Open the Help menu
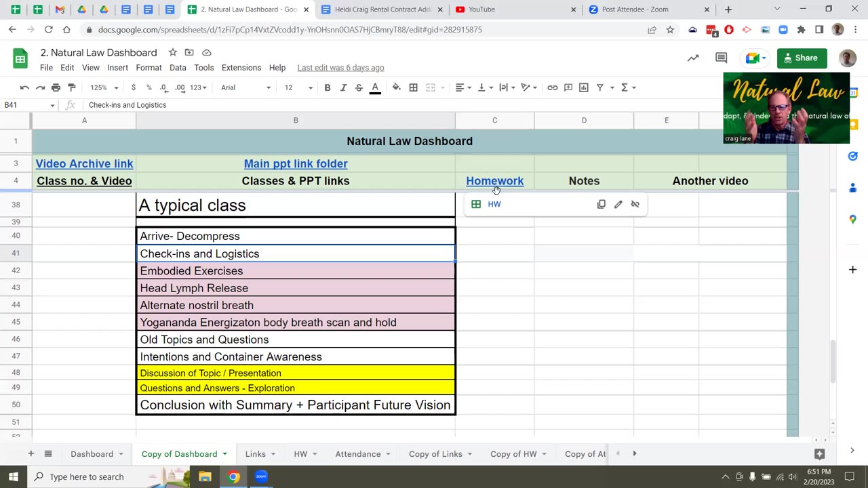The height and width of the screenshot is (488, 868). [277, 68]
